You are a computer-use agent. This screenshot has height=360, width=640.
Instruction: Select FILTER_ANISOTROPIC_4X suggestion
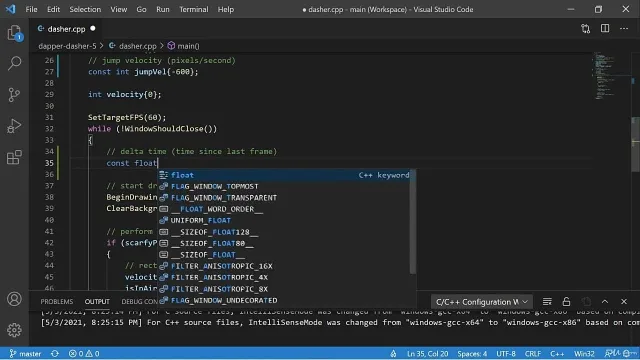[284, 278]
